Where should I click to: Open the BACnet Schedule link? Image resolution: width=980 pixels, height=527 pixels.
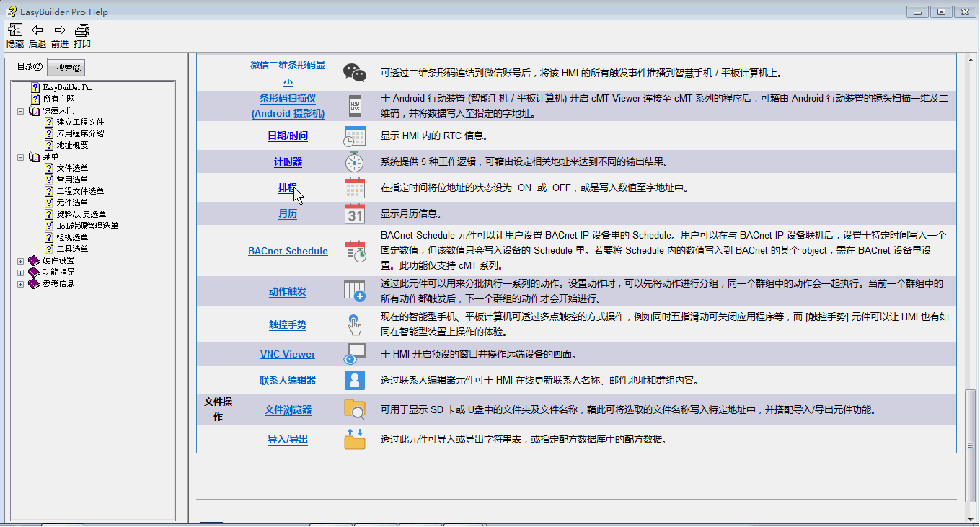(x=288, y=251)
